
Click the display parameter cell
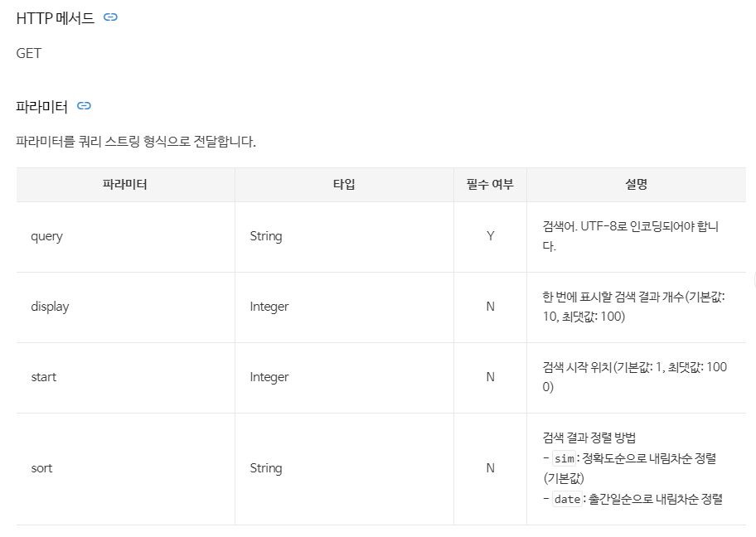pyautogui.click(x=125, y=307)
